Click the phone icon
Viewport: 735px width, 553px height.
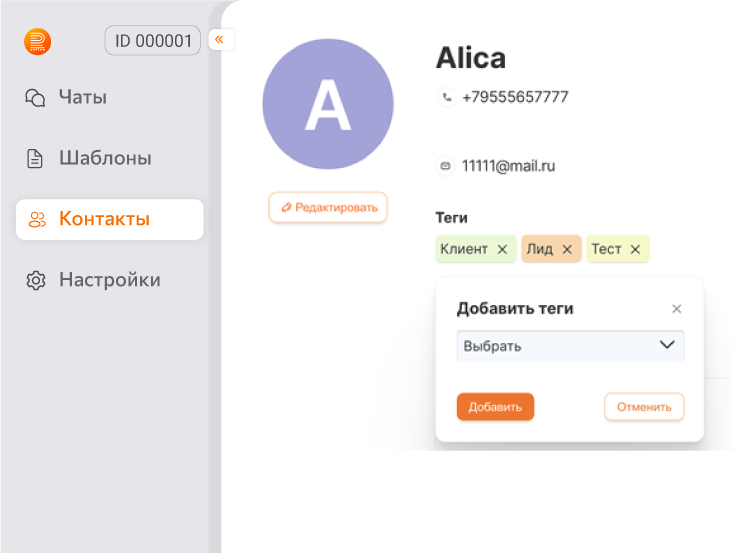pos(447,97)
